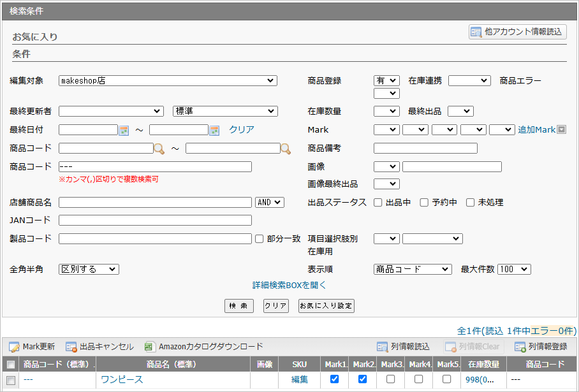Viewport: 579px width, 392px height.
Task: Open the 標準 dropdown
Action: (225, 111)
